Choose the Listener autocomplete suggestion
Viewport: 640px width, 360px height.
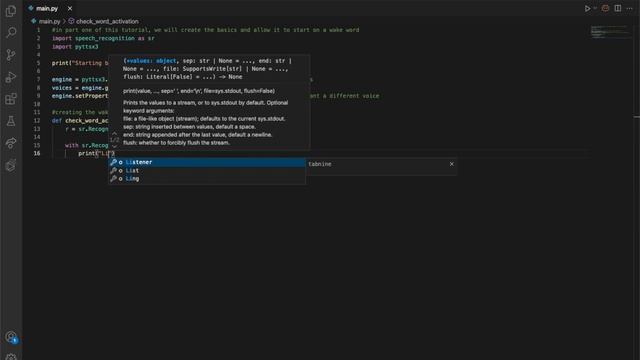[x=207, y=162]
